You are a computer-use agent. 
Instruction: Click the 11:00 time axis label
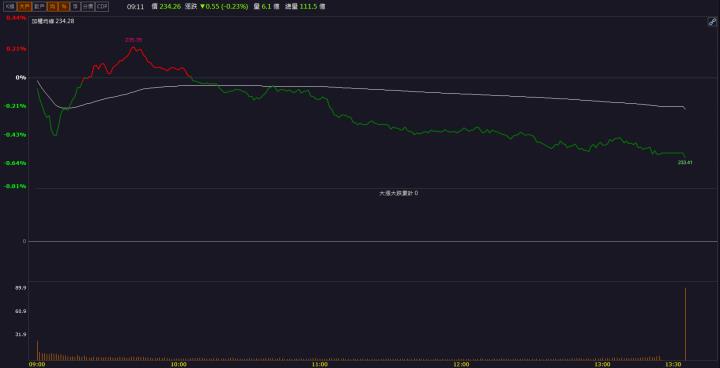click(x=320, y=364)
